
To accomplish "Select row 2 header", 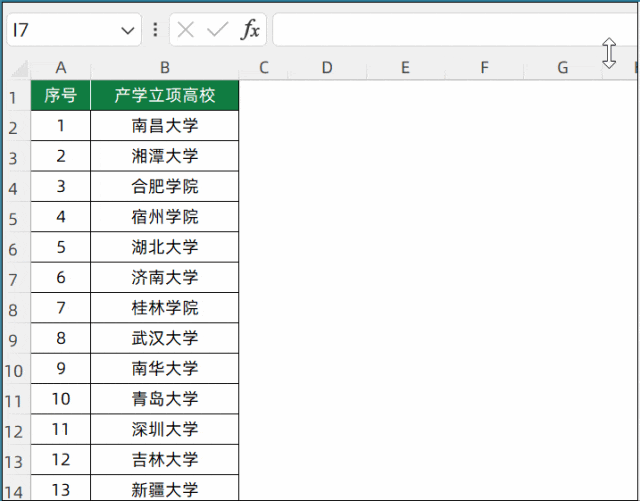I will [x=16, y=127].
